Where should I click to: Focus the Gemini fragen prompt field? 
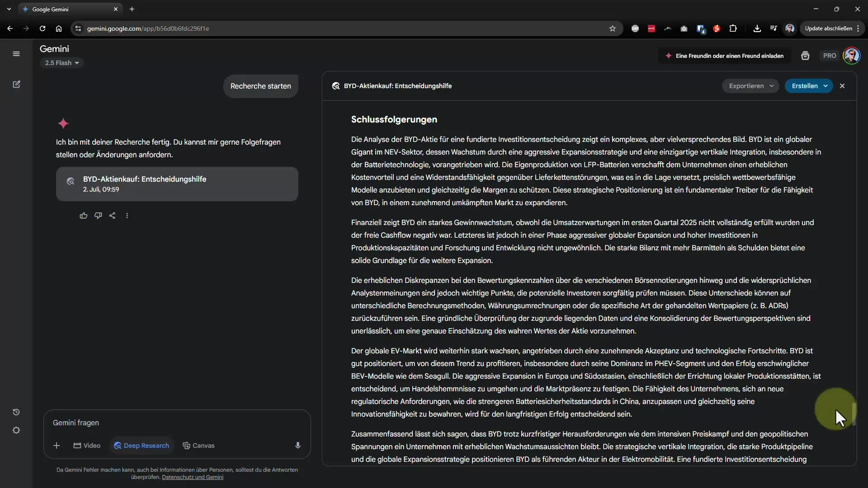click(x=177, y=423)
